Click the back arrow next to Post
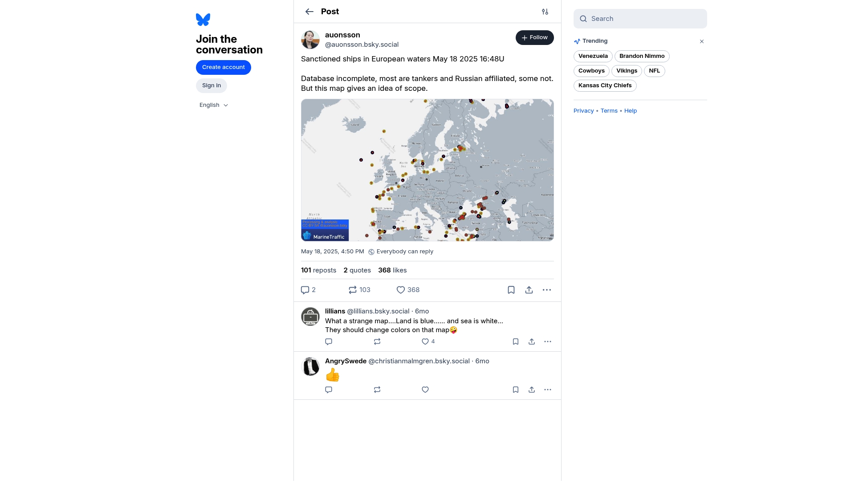Viewport: 855px width, 504px height. click(309, 12)
